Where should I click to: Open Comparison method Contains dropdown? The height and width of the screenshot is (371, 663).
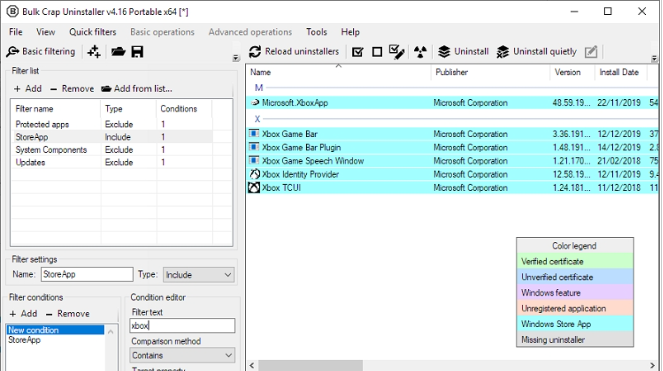182,355
